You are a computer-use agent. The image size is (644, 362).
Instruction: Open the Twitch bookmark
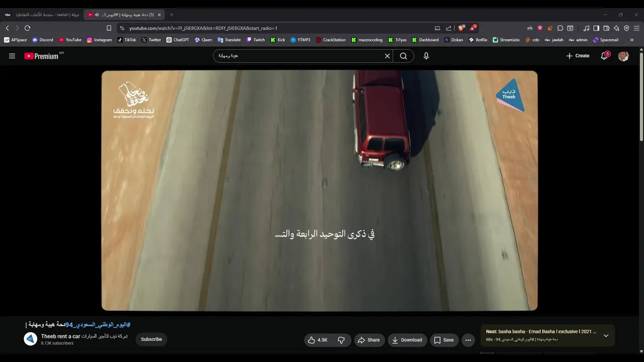[256, 40]
